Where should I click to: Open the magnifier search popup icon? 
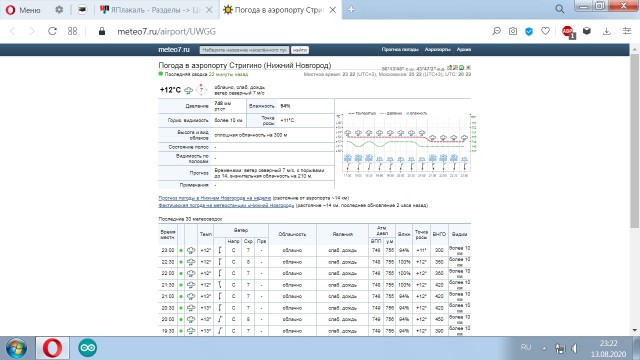496,31
